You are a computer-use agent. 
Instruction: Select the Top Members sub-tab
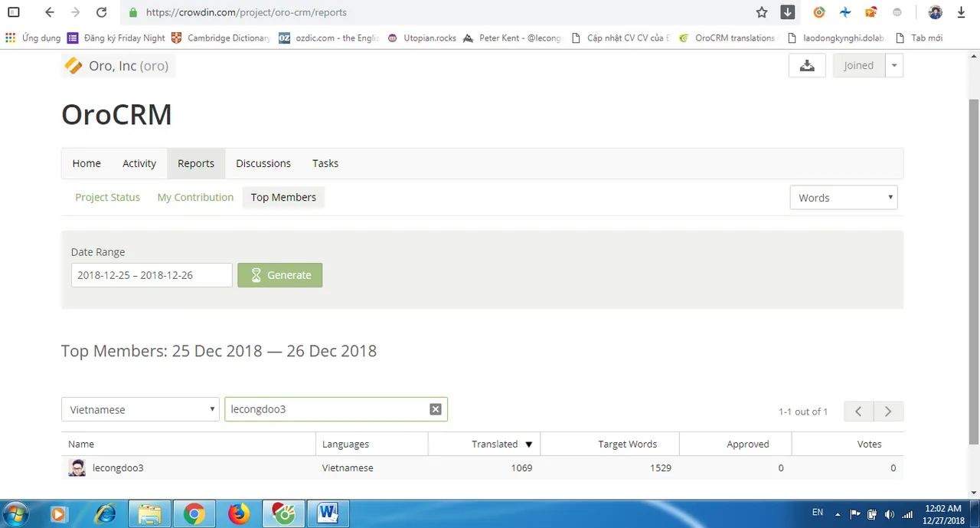[x=283, y=197]
